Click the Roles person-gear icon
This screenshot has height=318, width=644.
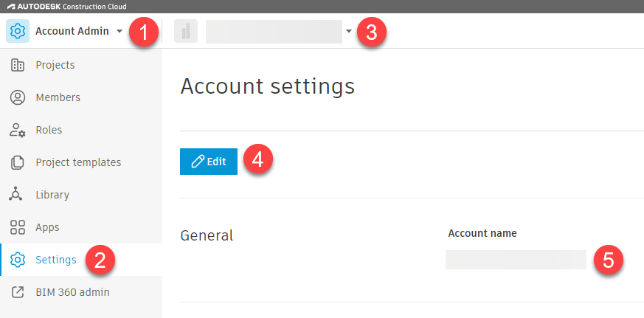(x=17, y=130)
